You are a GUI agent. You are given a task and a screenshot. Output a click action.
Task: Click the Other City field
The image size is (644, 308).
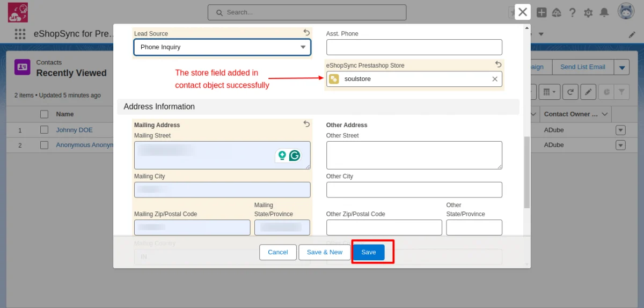[x=414, y=189]
